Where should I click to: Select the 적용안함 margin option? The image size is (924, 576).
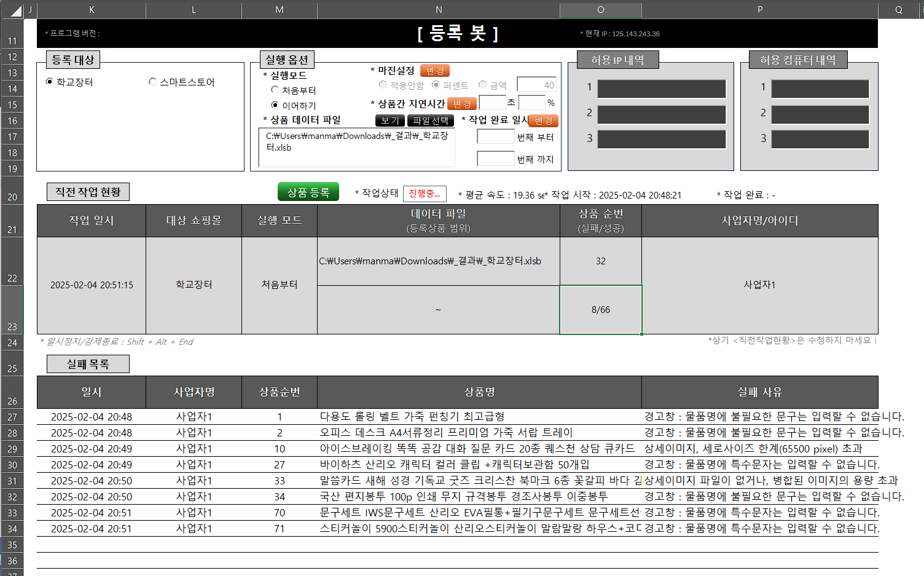click(x=383, y=85)
